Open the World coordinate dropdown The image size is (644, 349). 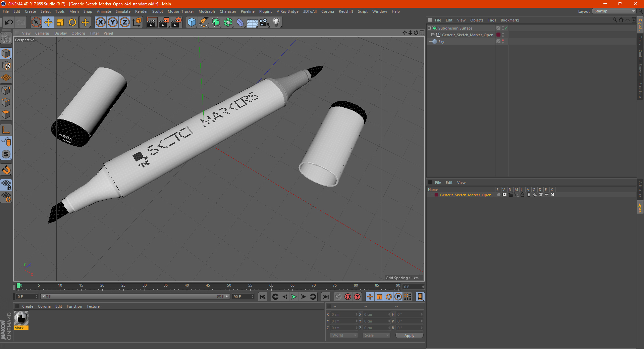[344, 335]
